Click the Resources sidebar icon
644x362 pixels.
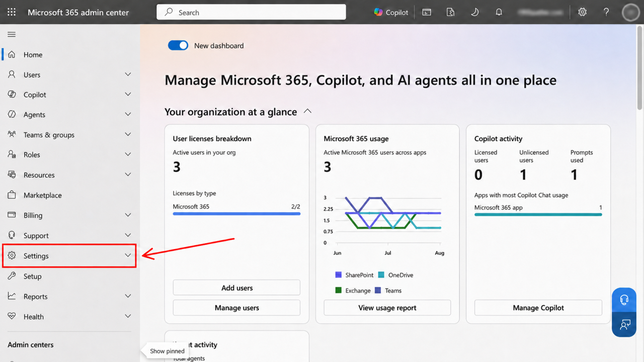click(12, 175)
